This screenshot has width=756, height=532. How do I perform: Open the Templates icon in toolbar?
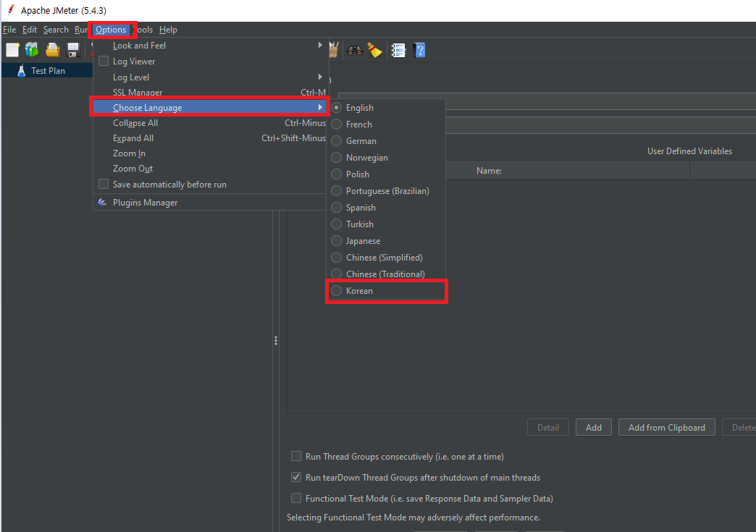[33, 50]
